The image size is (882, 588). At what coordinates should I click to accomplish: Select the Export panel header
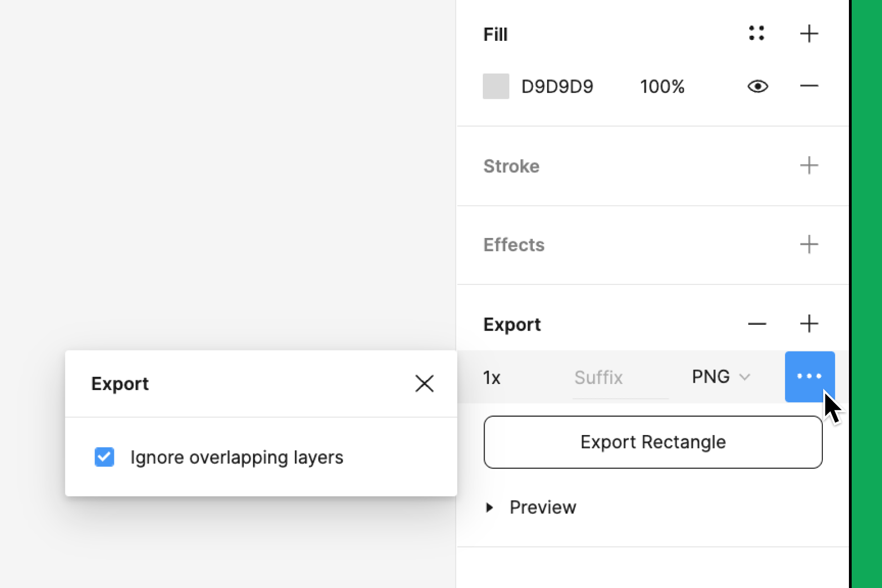click(x=512, y=324)
